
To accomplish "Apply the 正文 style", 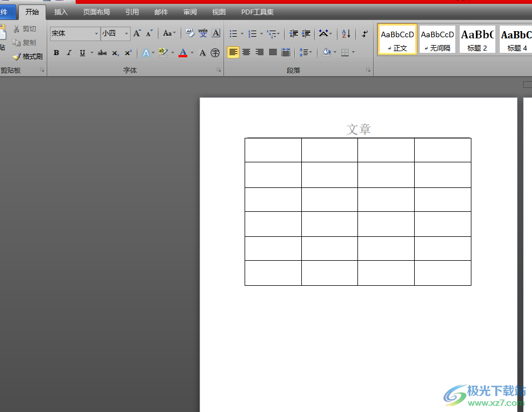I will click(x=397, y=39).
